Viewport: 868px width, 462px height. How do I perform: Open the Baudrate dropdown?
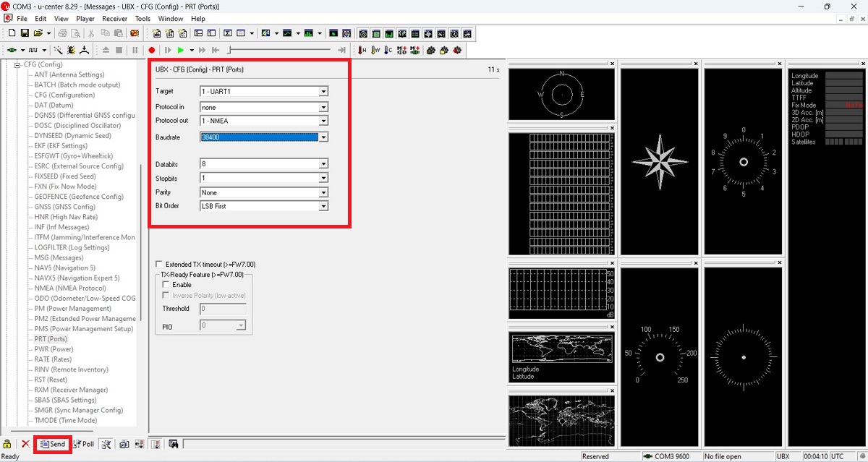[x=323, y=137]
